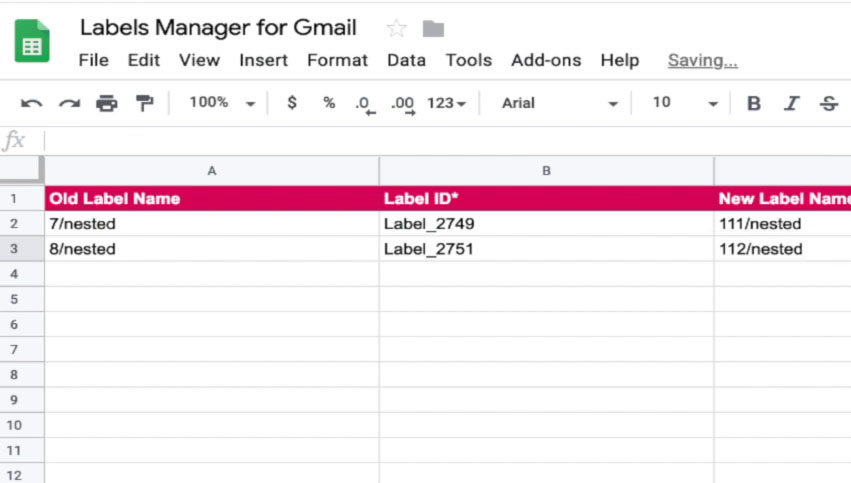Open the Tools menu
This screenshot has height=483, width=851.
(x=468, y=60)
